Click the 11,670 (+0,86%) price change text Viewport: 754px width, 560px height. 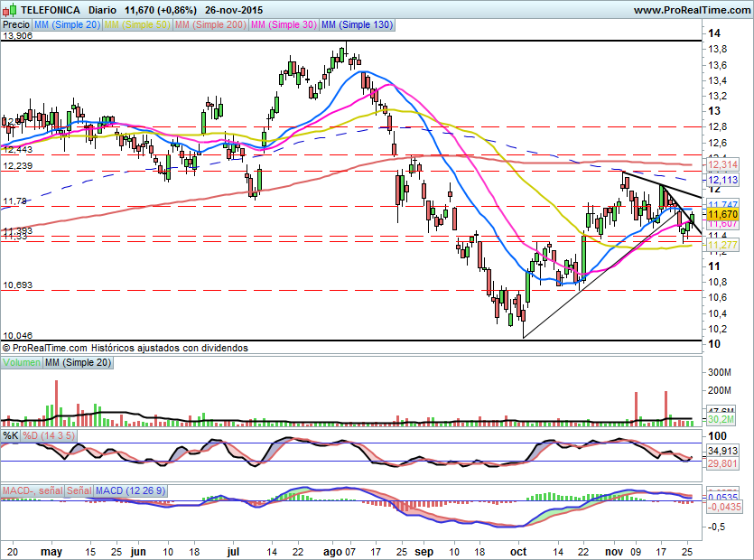pyautogui.click(x=161, y=10)
